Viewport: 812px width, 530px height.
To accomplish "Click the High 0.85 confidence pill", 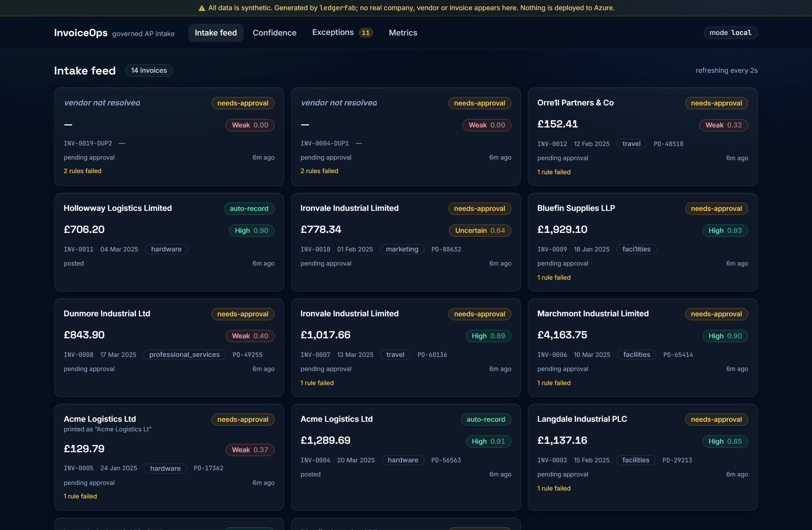I will [x=725, y=441].
